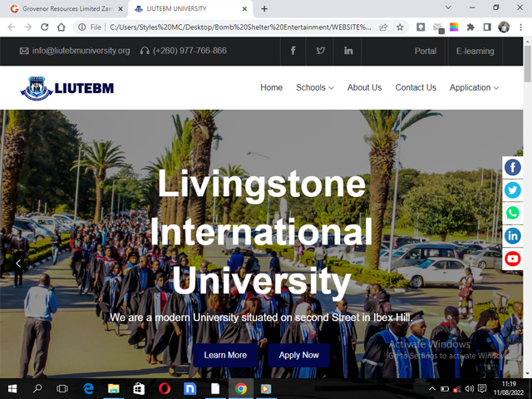The width and height of the screenshot is (532, 399).
Task: Click info@liutebmuniversity.org email link
Action: [81, 51]
